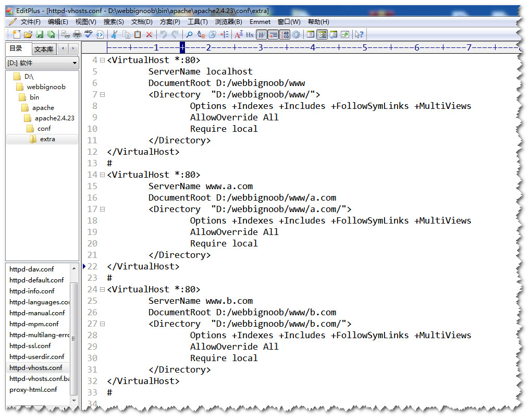Open preferences with the gear icon
The image size is (531, 420).
click(x=297, y=34)
